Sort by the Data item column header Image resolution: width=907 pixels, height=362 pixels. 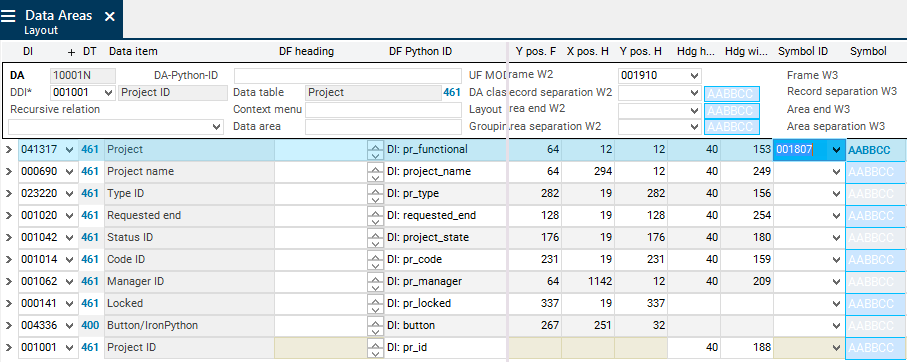coord(133,51)
